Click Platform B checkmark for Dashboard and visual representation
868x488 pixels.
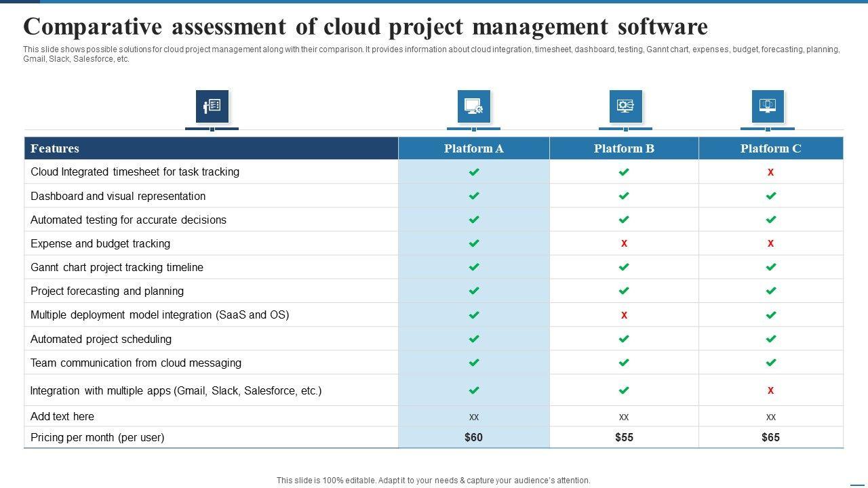tap(624, 196)
